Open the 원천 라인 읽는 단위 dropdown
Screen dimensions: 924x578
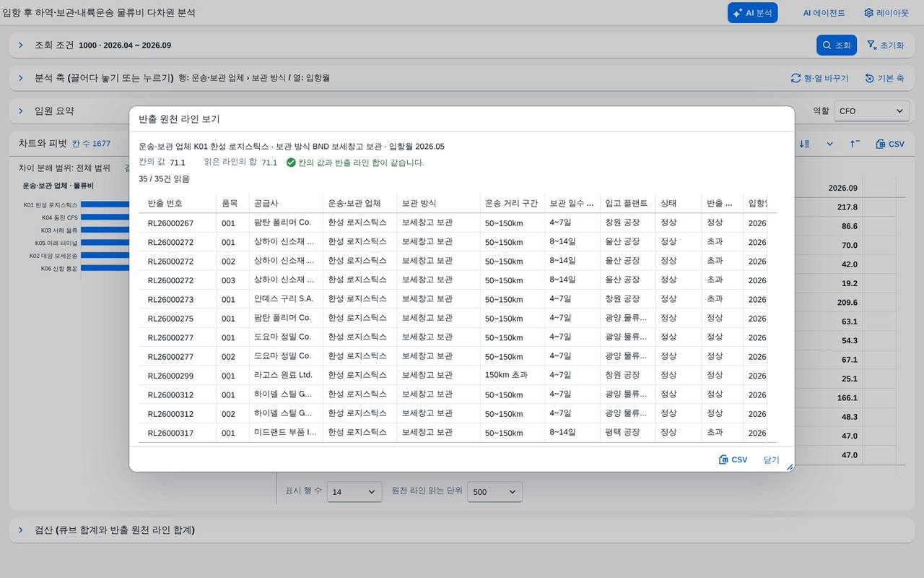494,491
